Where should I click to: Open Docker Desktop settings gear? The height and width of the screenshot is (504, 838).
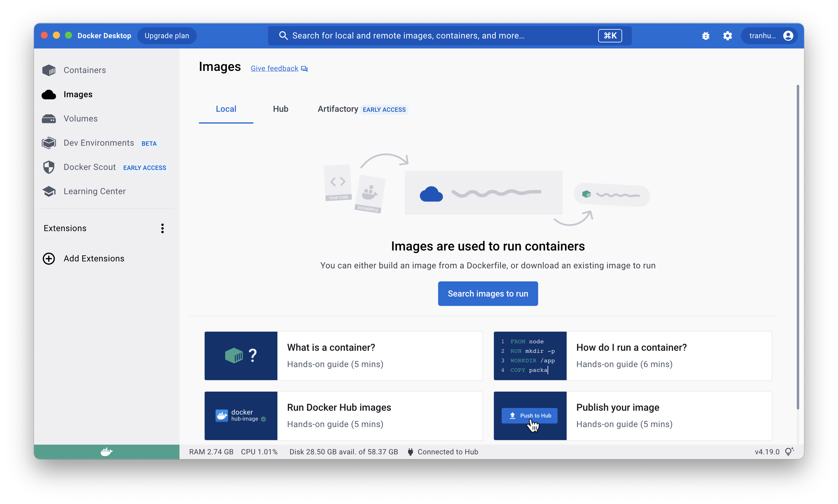point(728,35)
